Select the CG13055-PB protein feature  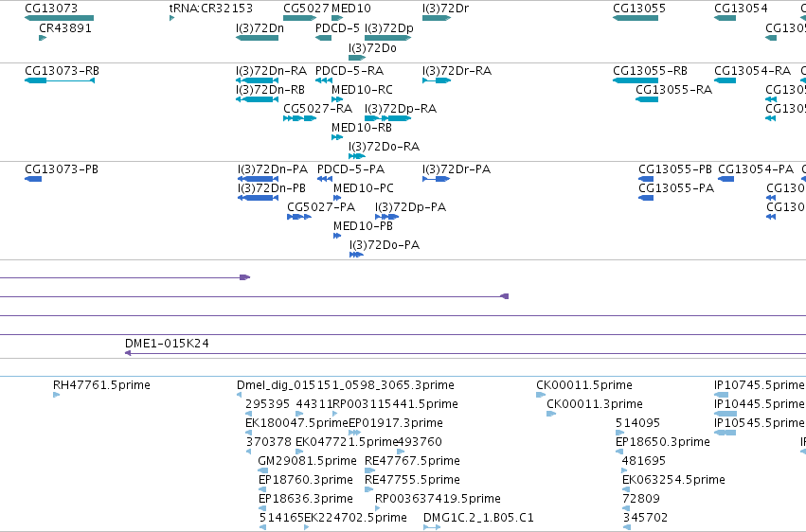(x=646, y=179)
